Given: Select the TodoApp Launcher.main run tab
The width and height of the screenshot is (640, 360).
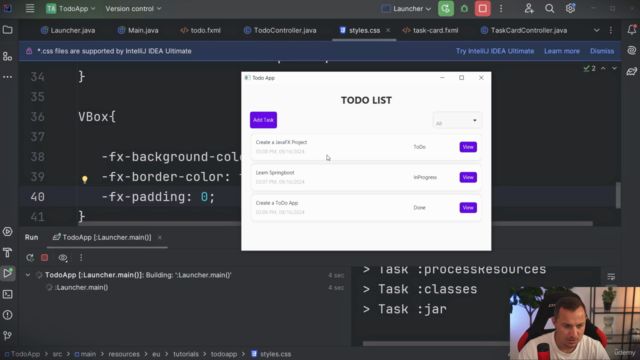Looking at the screenshot, I should point(102,237).
